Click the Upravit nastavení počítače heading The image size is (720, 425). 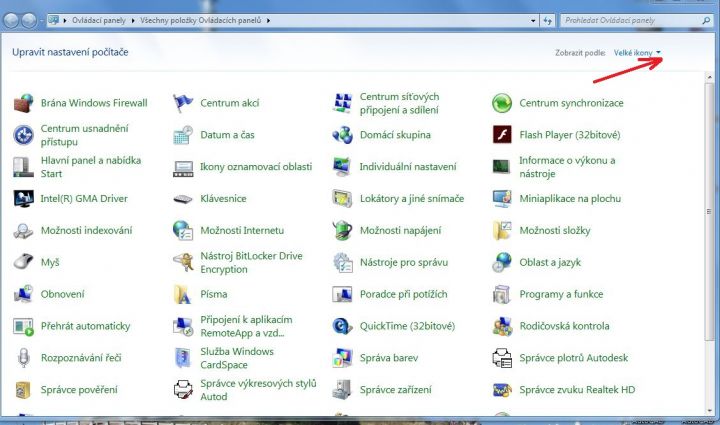pyautogui.click(x=70, y=52)
